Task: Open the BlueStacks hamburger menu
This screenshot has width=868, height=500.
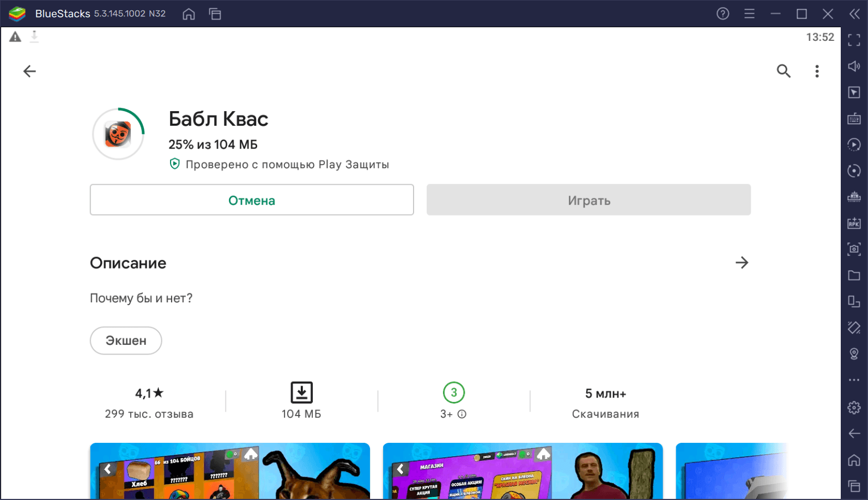Action: coord(749,14)
